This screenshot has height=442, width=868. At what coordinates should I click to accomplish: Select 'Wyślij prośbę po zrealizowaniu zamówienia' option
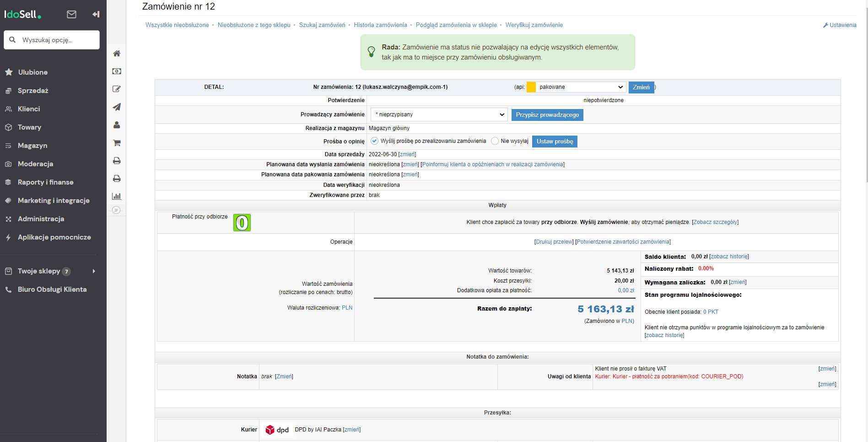point(374,141)
